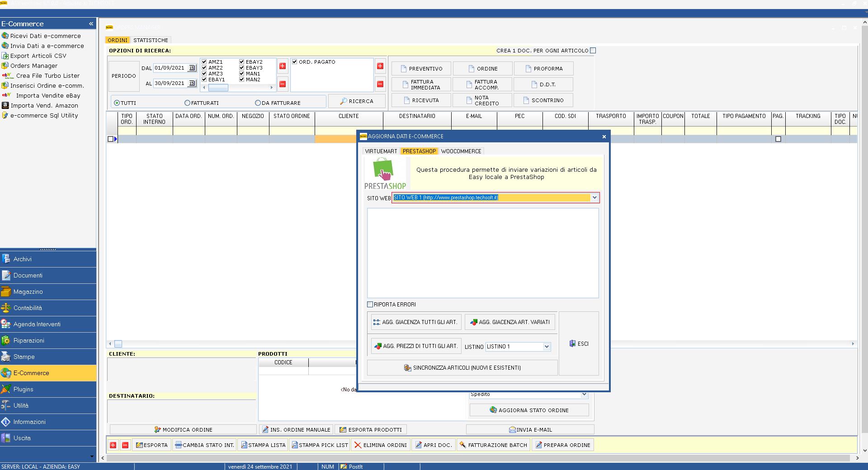The image size is (868, 470).
Task: Click Inserisci Ordine e-comm. icon
Action: [5, 85]
